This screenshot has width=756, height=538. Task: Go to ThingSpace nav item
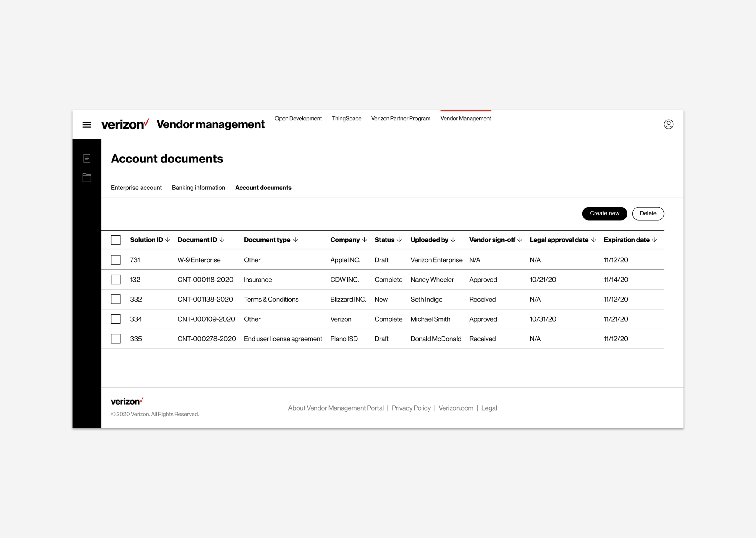click(347, 119)
